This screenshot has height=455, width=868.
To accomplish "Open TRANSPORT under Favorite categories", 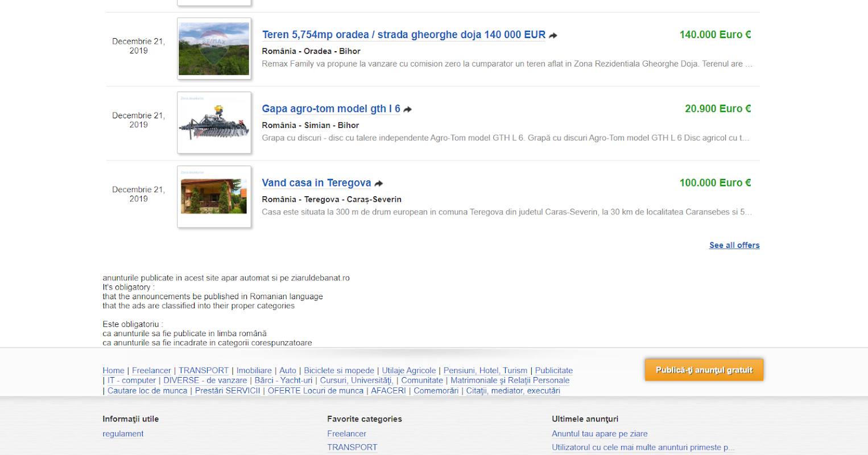I will 352,448.
